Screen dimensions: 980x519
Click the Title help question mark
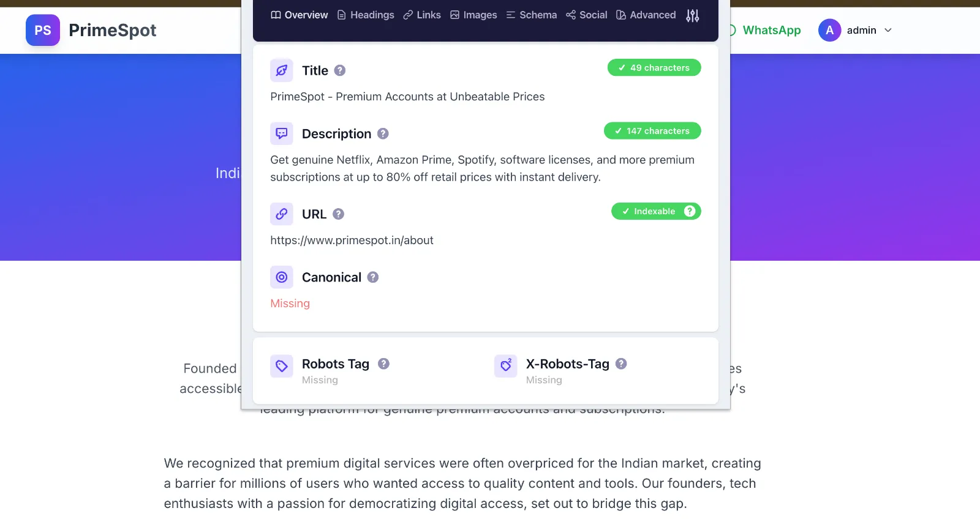(340, 70)
